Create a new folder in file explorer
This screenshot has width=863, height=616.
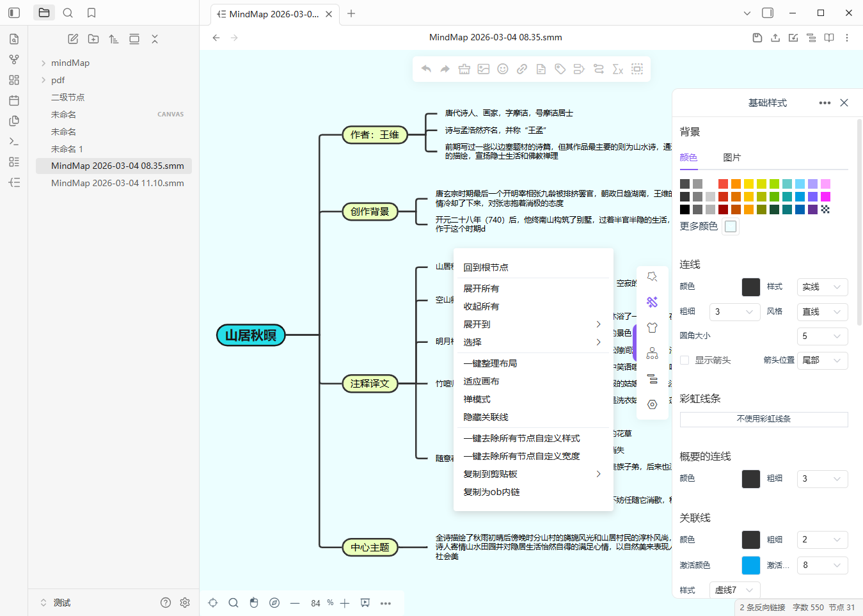point(93,39)
